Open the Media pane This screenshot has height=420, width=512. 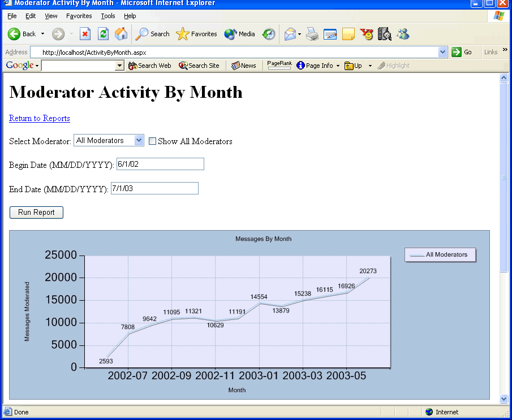239,34
